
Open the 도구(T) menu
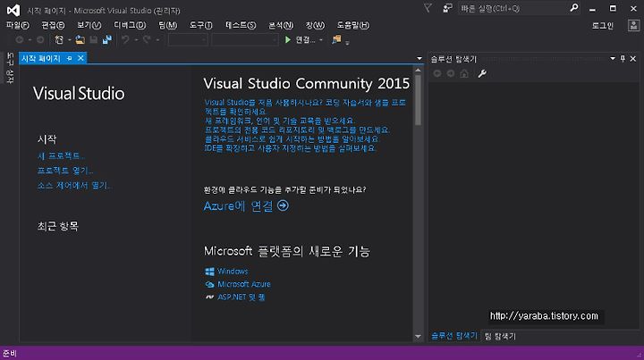[x=201, y=25]
